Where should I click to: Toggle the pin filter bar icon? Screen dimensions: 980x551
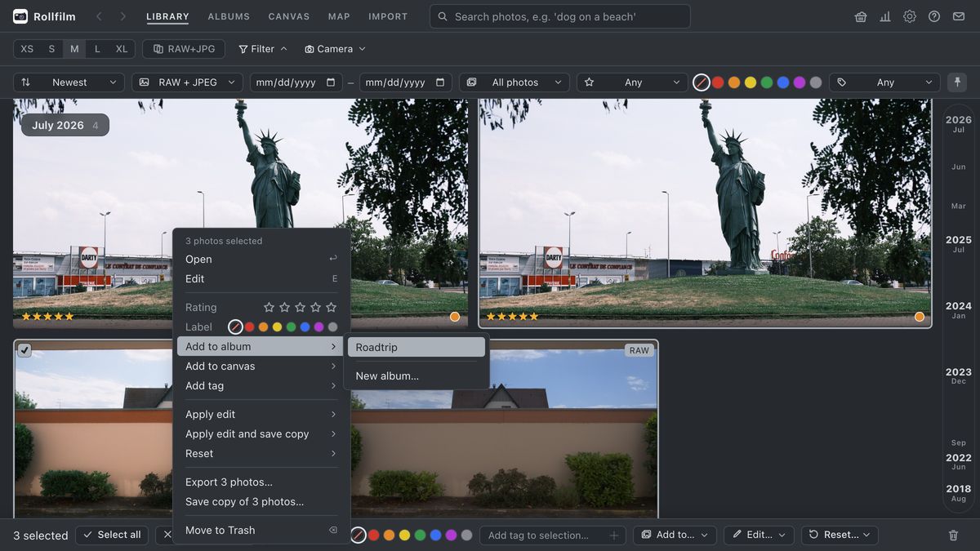(955, 82)
